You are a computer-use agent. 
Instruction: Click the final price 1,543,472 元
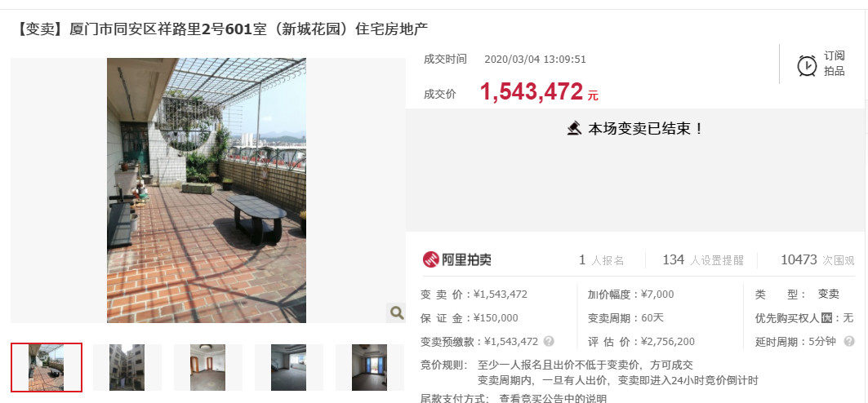point(539,92)
